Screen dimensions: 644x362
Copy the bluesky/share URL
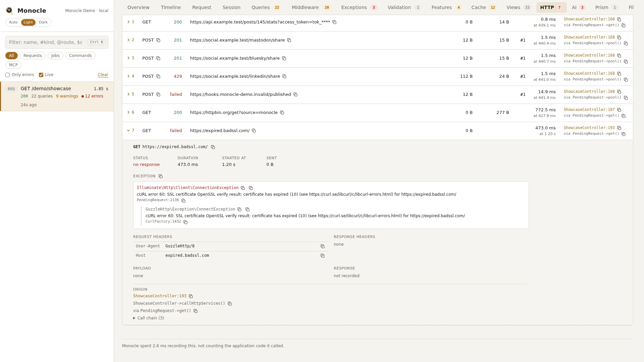[x=284, y=58]
